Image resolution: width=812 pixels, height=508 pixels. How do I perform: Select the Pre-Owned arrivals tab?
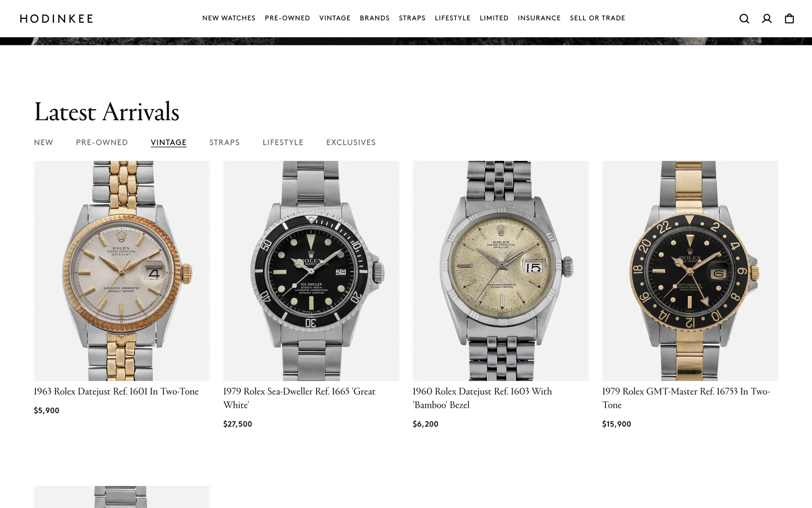pyautogui.click(x=102, y=143)
